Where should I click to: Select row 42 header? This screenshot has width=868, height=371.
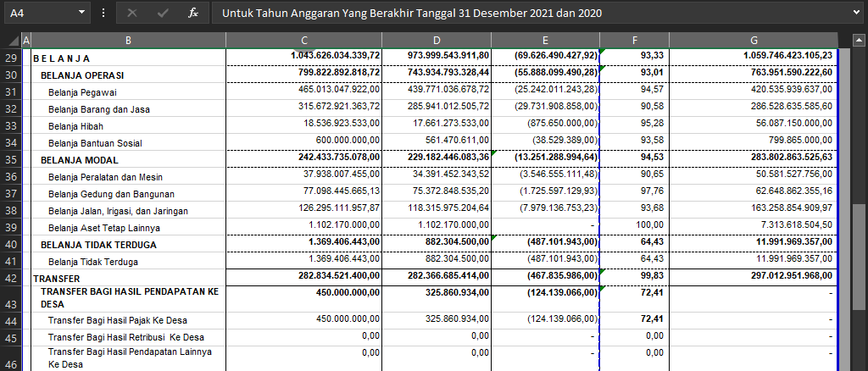pos(11,278)
